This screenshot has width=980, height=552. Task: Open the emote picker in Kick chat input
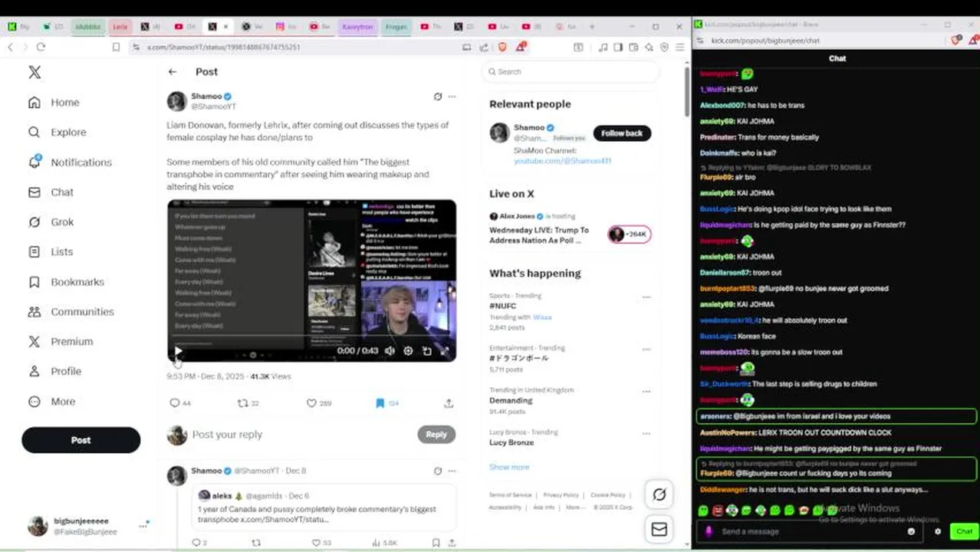point(911,531)
